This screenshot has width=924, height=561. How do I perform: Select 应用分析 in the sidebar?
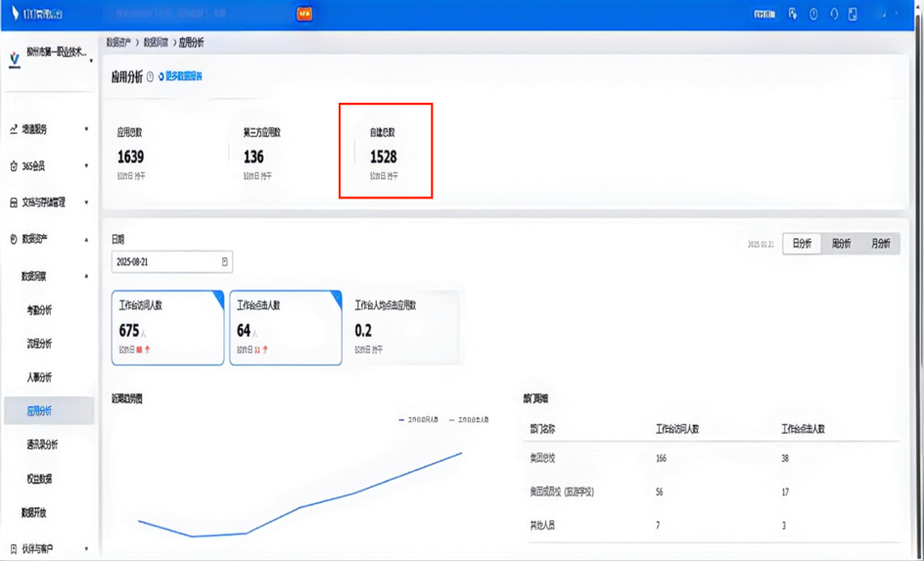(x=49, y=411)
